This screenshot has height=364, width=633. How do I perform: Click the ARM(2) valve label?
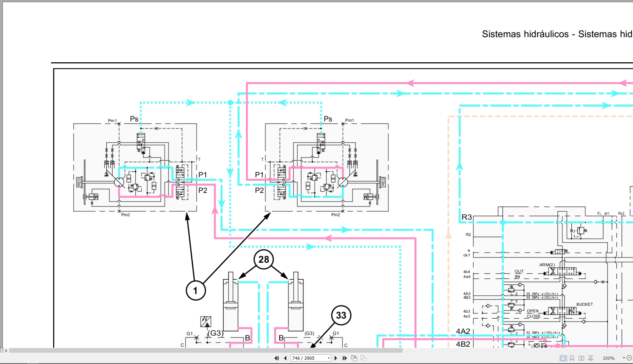point(547,265)
